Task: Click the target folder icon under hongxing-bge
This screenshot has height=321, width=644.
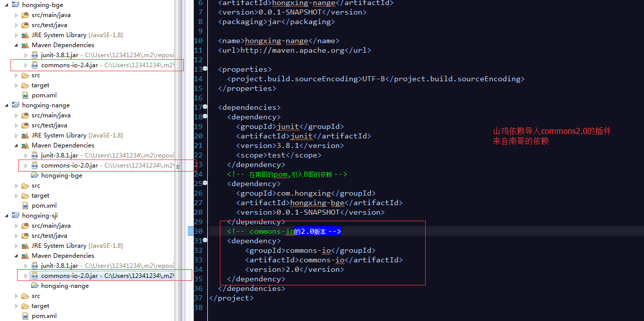Action: (25, 85)
